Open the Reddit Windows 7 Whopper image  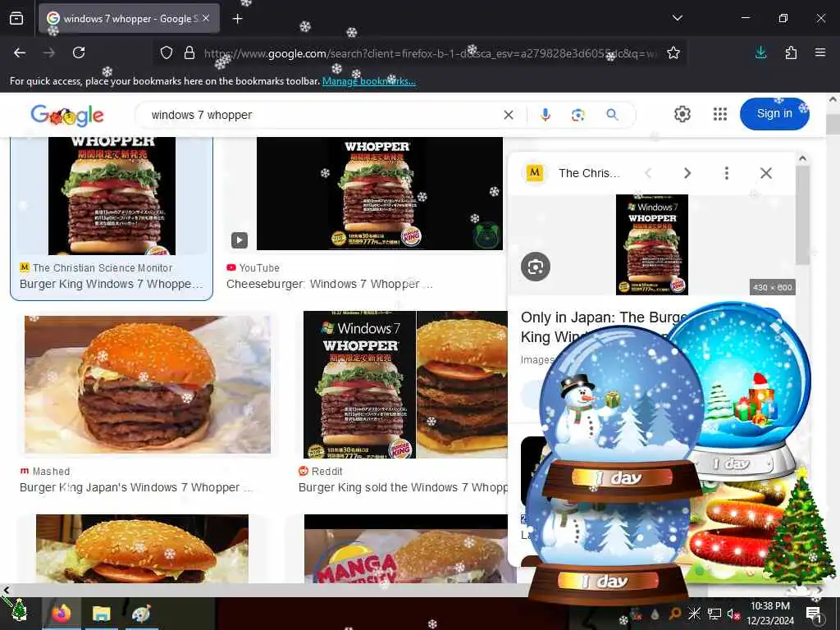[x=405, y=385]
